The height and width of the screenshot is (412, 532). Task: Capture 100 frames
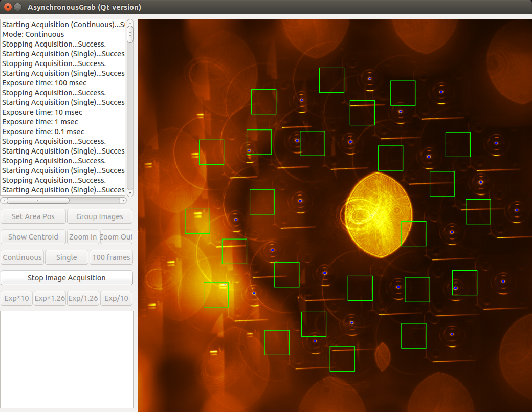click(x=112, y=257)
